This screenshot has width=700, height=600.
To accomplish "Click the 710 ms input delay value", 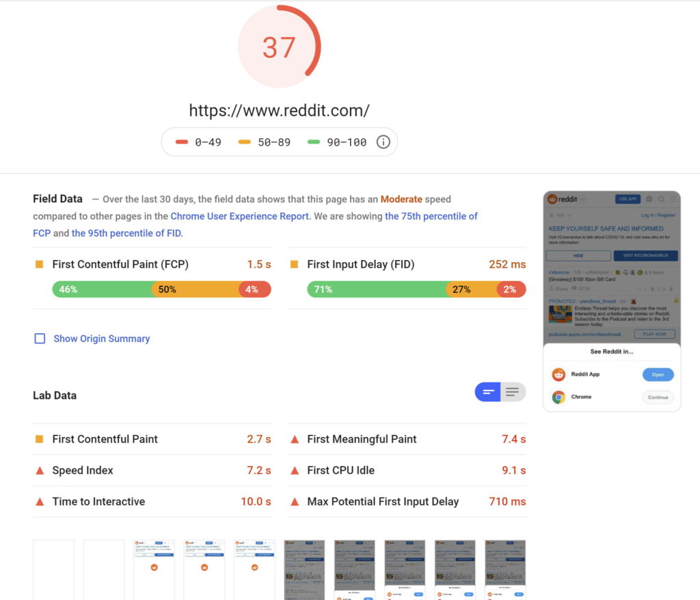I will (507, 501).
